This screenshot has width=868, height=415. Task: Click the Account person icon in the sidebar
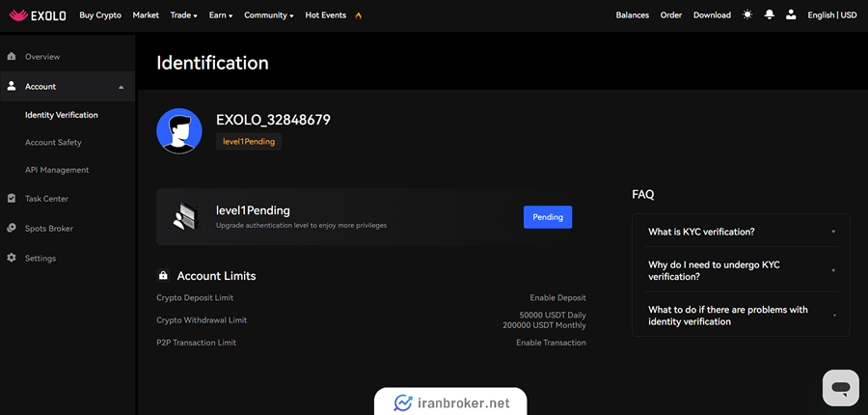point(11,87)
